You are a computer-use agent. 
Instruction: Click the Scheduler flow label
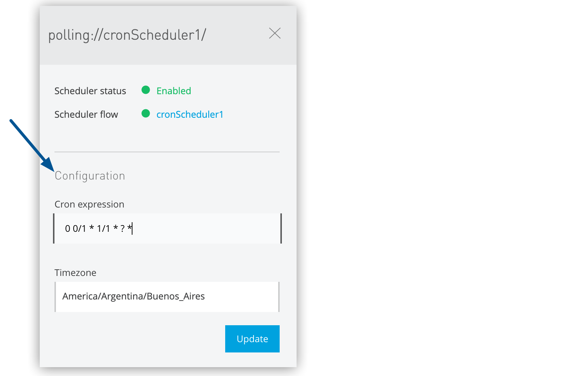point(86,114)
